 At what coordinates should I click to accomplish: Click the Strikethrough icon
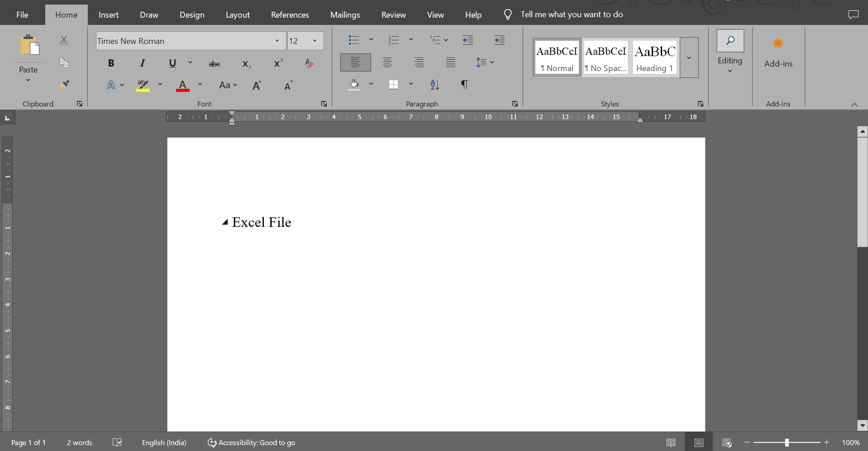[215, 63]
